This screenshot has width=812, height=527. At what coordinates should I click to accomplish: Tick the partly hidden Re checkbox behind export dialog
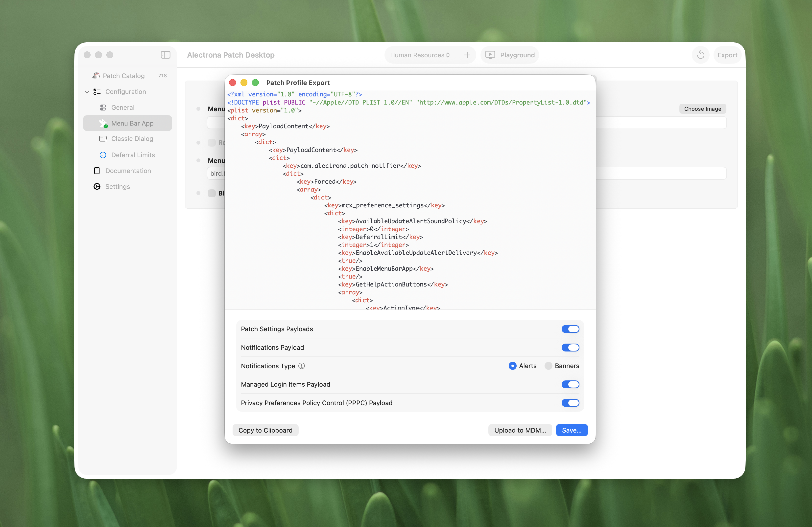coord(212,142)
